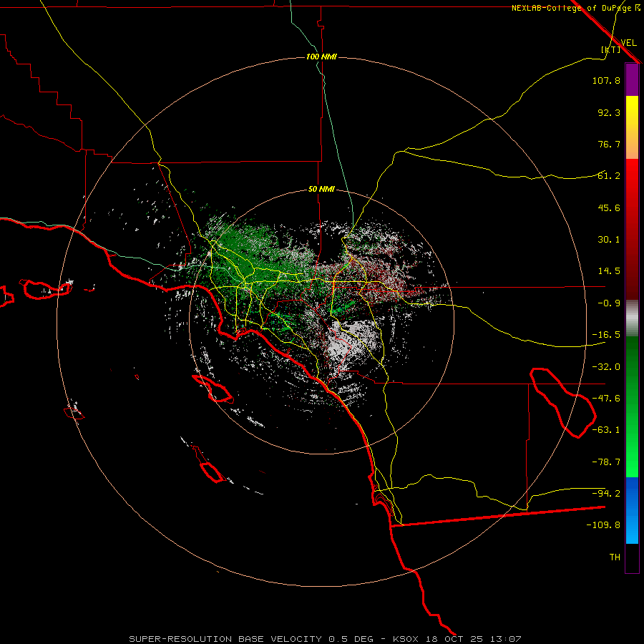Click the TH threshold label

tap(615, 557)
